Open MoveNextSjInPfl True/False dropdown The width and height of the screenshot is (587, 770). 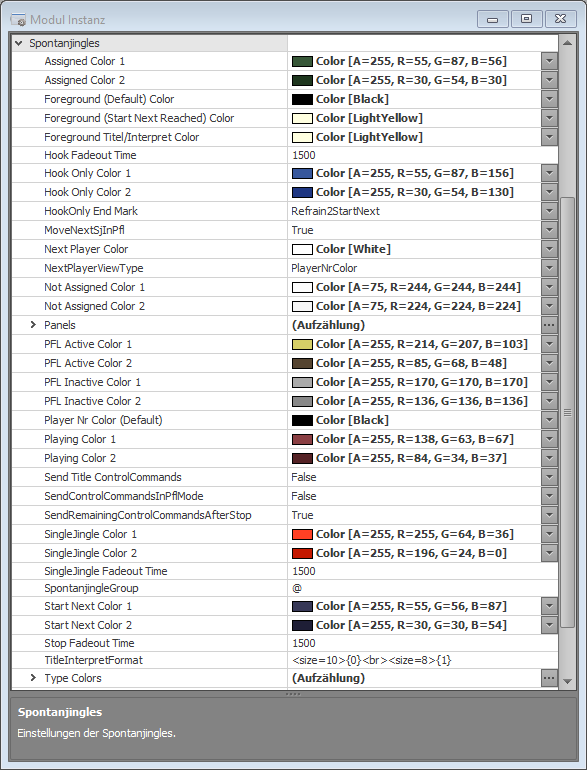click(549, 230)
